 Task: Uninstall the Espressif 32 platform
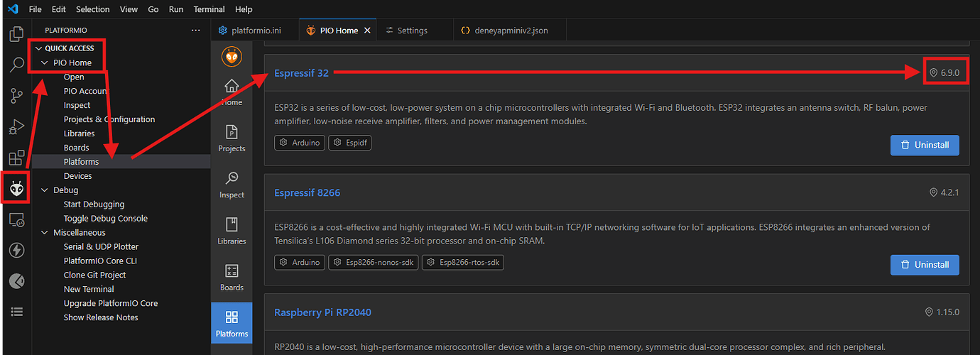point(925,145)
